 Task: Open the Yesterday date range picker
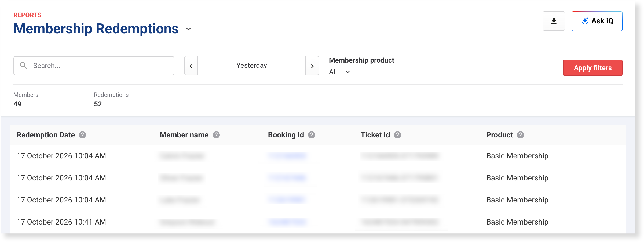click(x=252, y=66)
